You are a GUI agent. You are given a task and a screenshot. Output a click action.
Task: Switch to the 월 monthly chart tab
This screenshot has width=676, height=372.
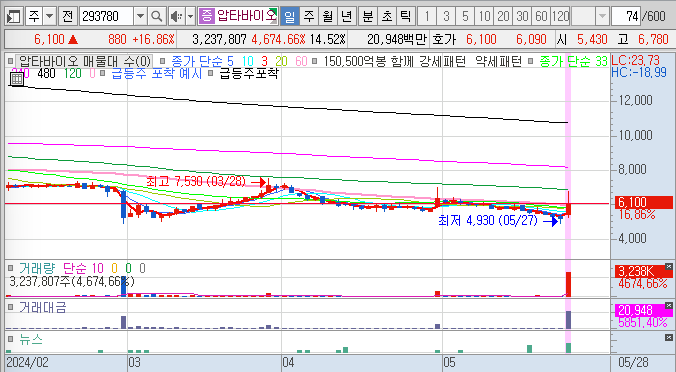(328, 16)
